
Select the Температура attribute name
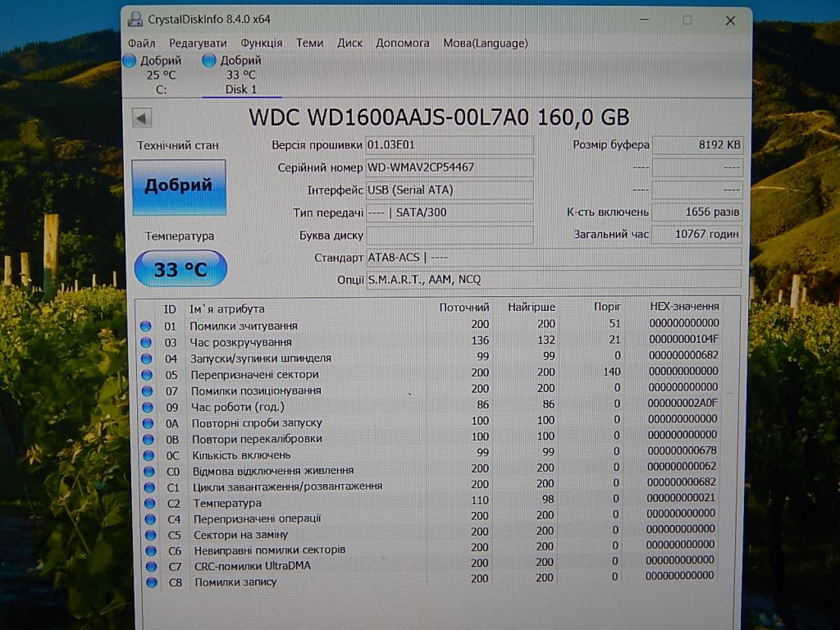[227, 503]
